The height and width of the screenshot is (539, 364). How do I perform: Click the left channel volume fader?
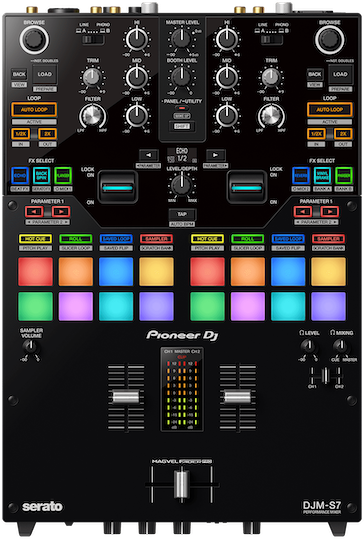pos(126,396)
